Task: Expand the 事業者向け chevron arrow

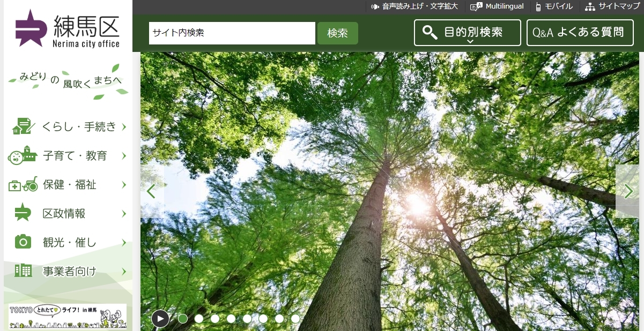Action: [124, 272]
